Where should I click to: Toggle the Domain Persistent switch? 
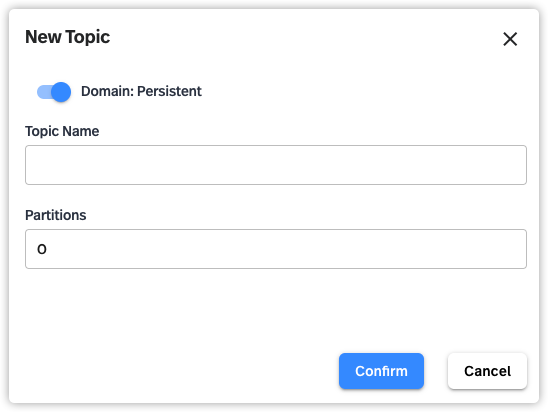tap(54, 92)
